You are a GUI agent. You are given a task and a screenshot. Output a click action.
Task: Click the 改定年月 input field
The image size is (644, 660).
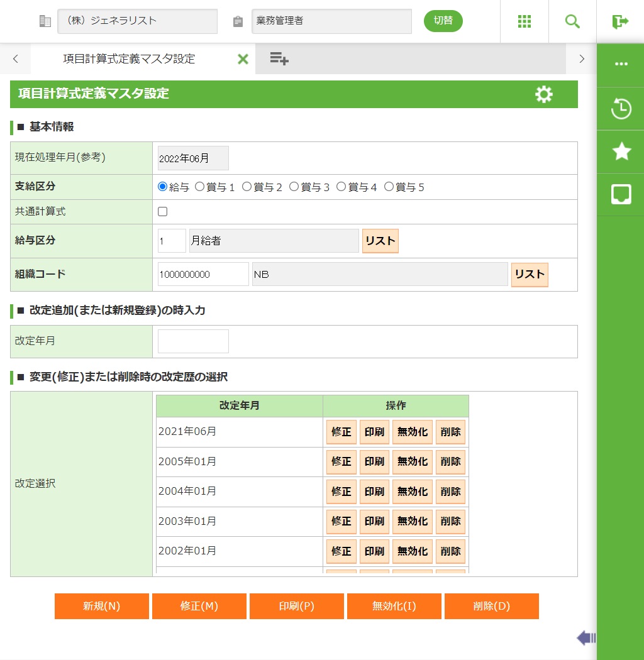193,341
